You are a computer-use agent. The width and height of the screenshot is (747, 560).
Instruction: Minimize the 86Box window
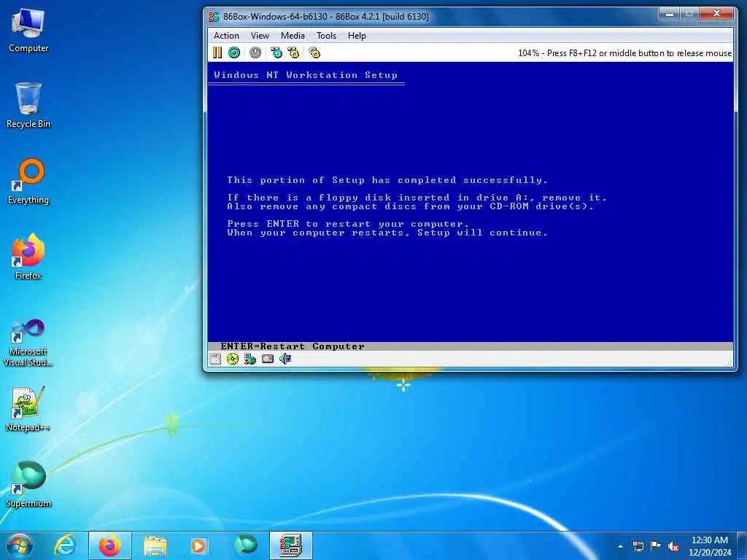[x=670, y=14]
